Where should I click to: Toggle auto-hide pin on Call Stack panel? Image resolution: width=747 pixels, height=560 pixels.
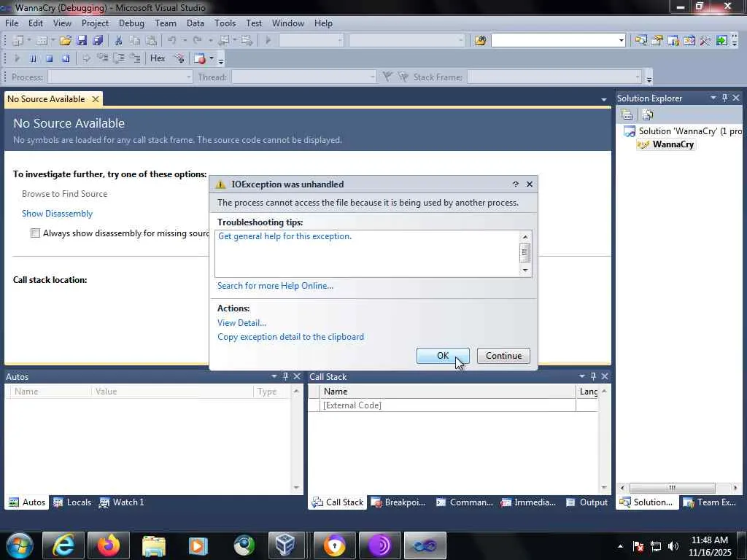[x=593, y=376]
